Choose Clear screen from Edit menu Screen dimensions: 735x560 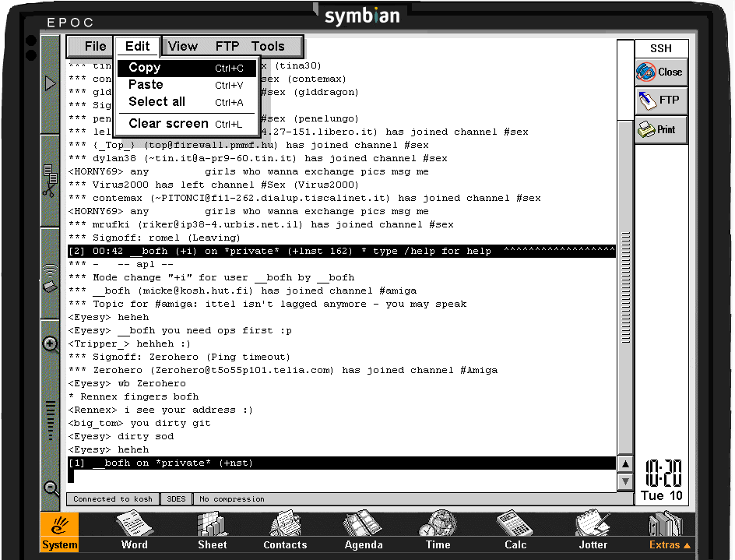186,124
